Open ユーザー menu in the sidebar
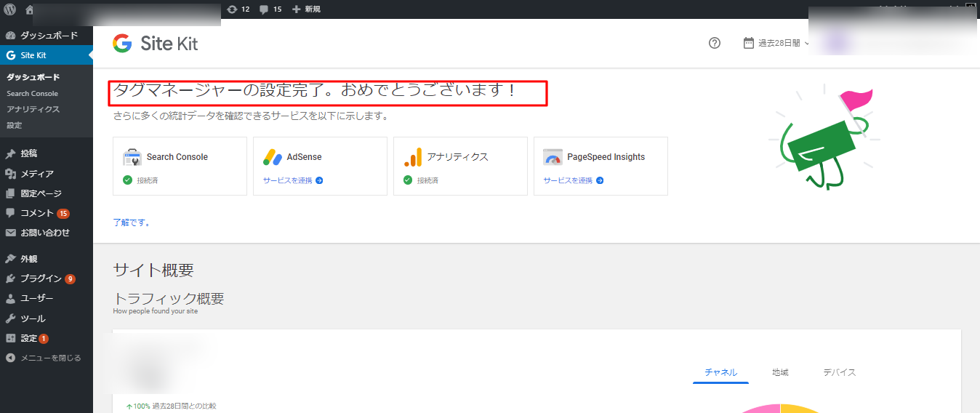 click(x=47, y=298)
